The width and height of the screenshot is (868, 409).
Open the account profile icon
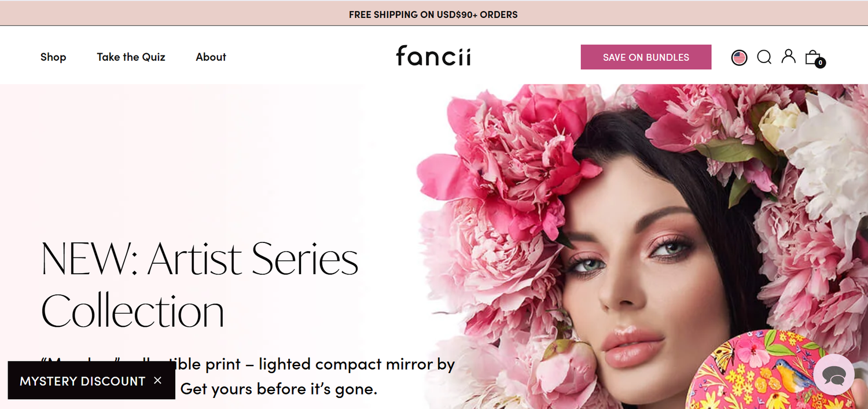(788, 56)
